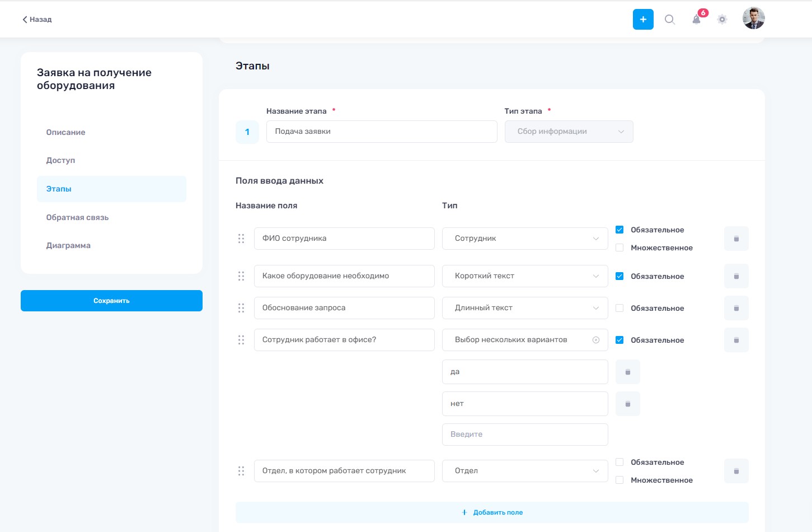
Task: Open notifications bell with badge 6
Action: click(x=697, y=20)
